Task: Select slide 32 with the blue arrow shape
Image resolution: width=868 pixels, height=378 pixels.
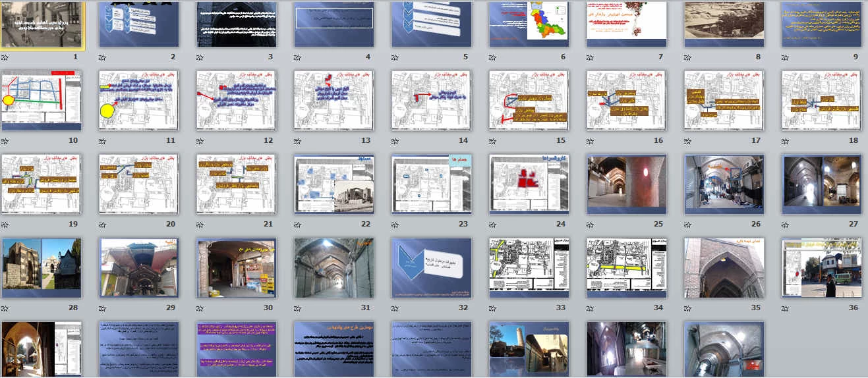Action: pyautogui.click(x=432, y=267)
